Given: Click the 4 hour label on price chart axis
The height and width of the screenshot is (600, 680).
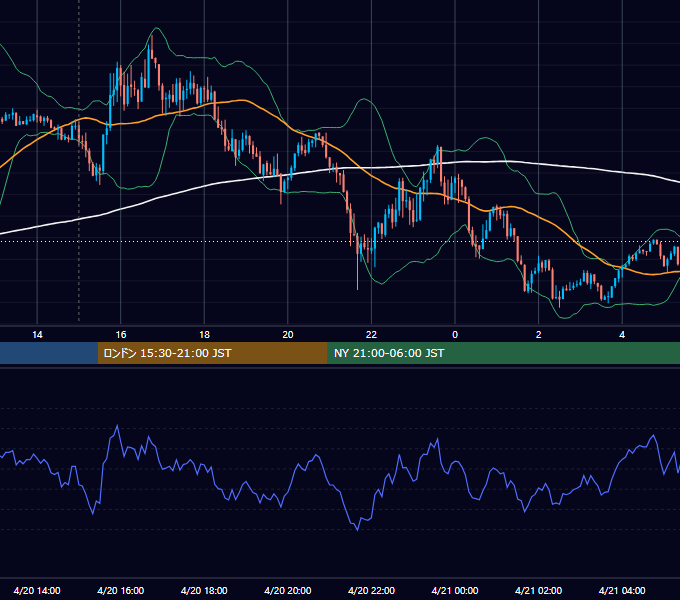Looking at the screenshot, I should click(x=622, y=335).
